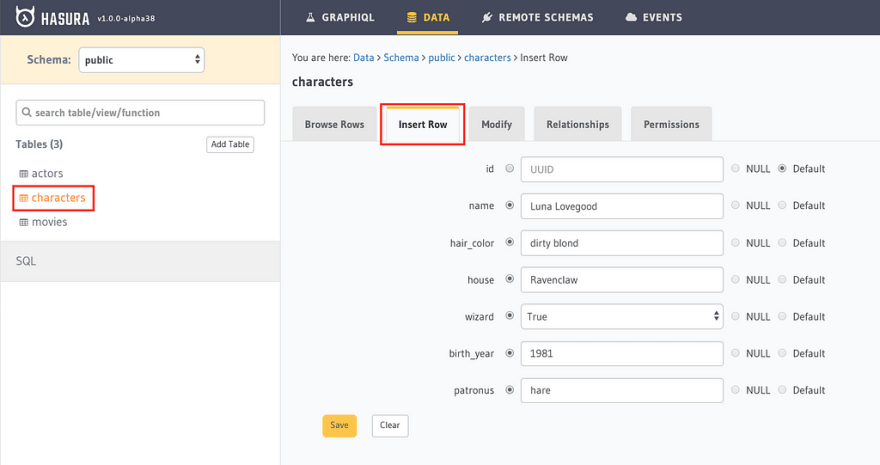
Task: Open the actors table
Action: (47, 173)
